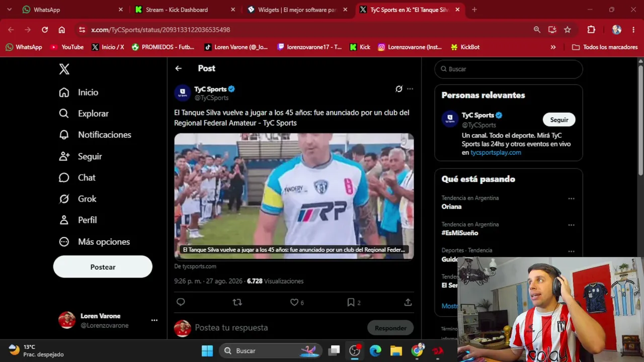Like the post with the heart icon
Image resolution: width=644 pixels, height=362 pixels.
[294, 302]
